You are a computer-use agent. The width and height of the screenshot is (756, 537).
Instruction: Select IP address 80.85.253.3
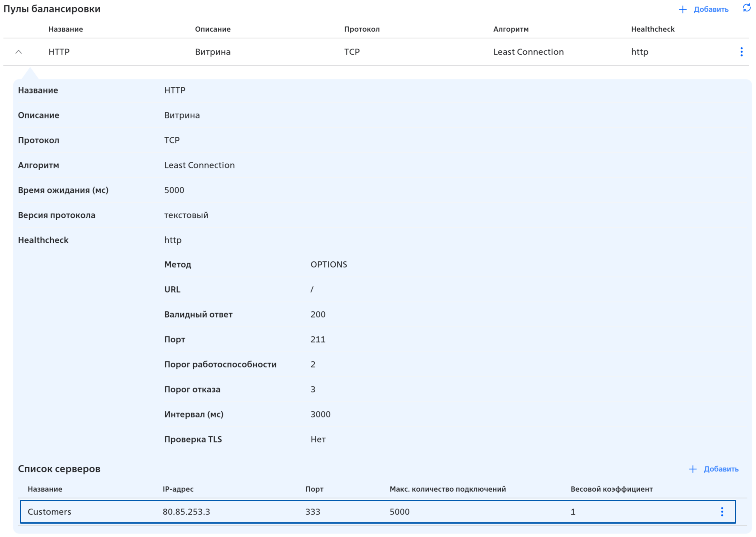(186, 511)
